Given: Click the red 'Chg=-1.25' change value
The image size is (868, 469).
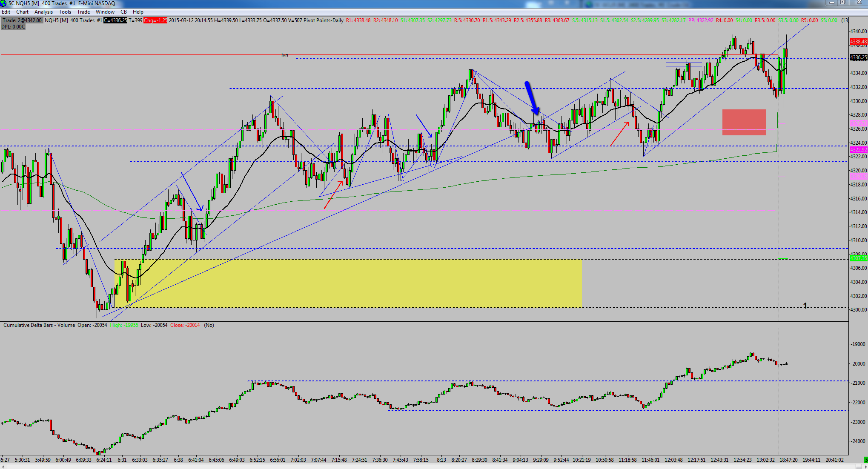Looking at the screenshot, I should pos(155,20).
